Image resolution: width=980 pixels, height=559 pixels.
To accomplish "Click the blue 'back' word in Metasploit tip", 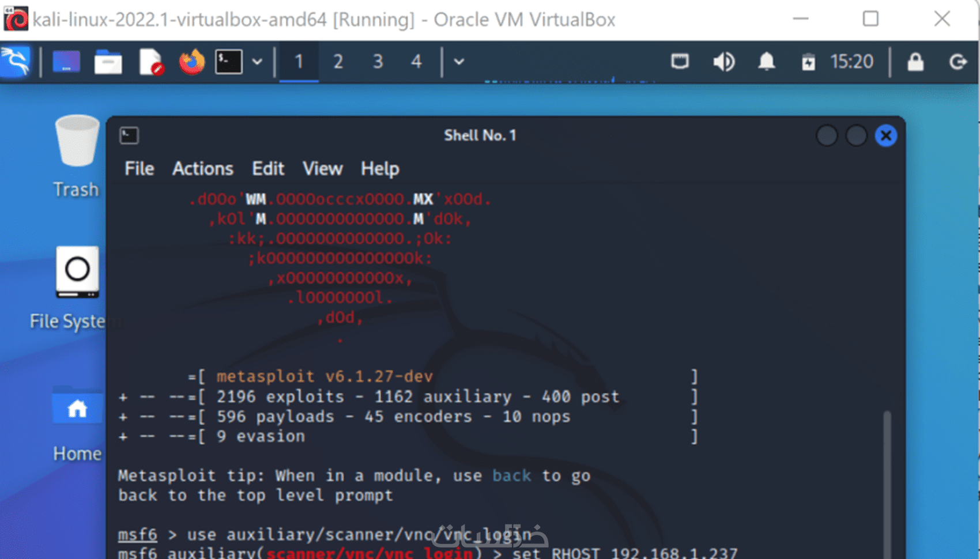I will pos(512,476).
